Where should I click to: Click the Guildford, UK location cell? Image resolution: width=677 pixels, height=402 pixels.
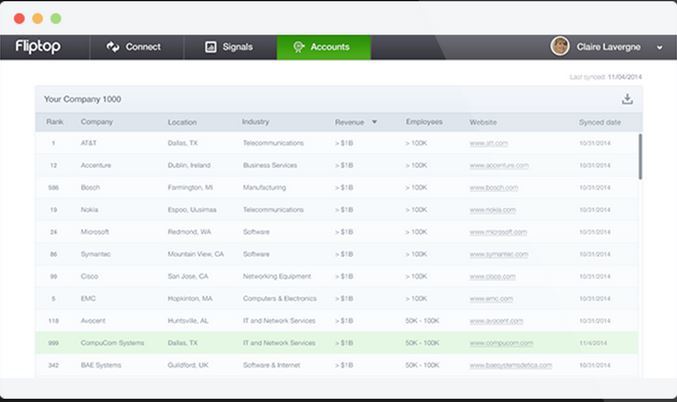(188, 365)
